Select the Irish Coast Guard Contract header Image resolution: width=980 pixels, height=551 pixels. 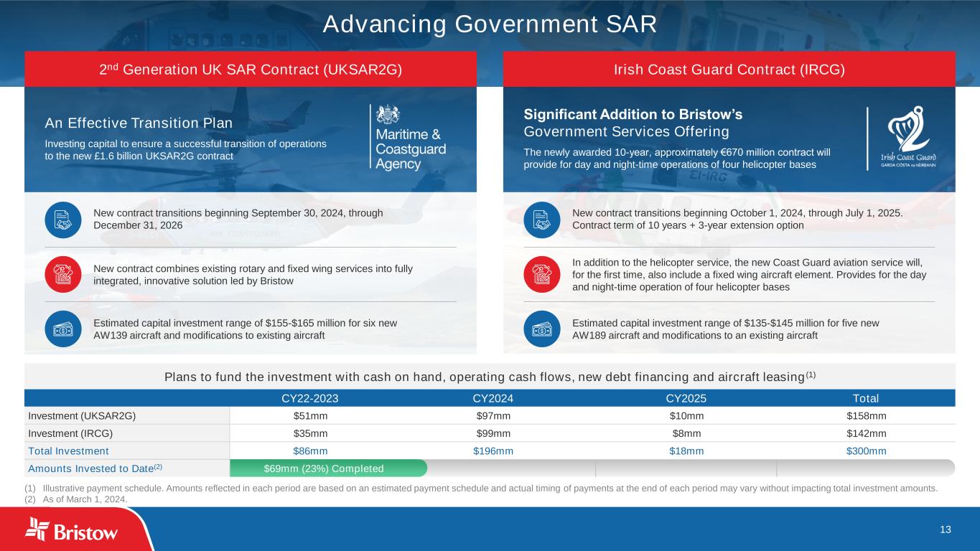click(x=729, y=69)
